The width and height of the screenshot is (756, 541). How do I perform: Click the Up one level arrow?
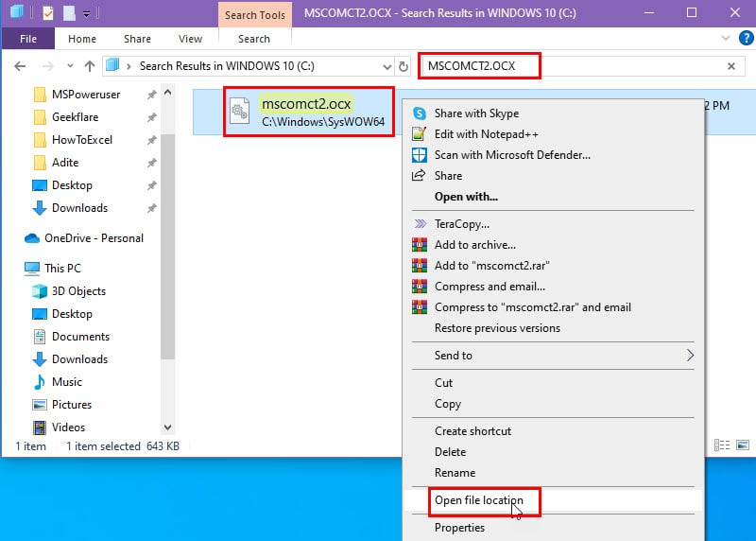(x=90, y=66)
